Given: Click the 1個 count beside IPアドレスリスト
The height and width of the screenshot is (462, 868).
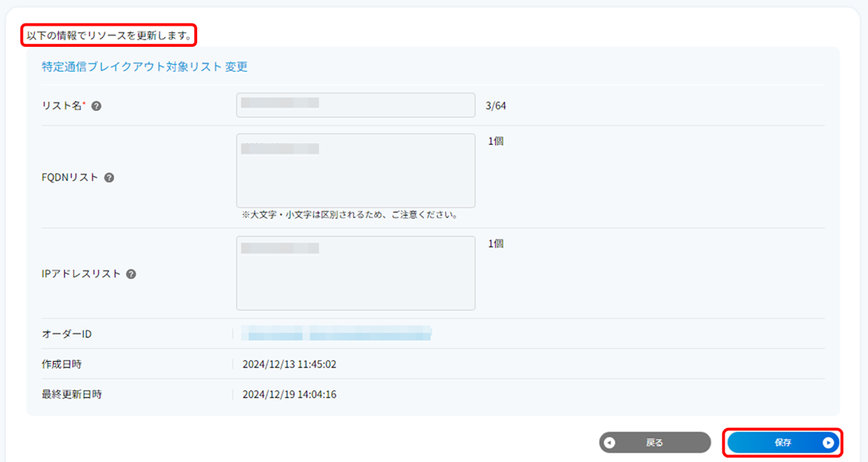Looking at the screenshot, I should click(496, 243).
